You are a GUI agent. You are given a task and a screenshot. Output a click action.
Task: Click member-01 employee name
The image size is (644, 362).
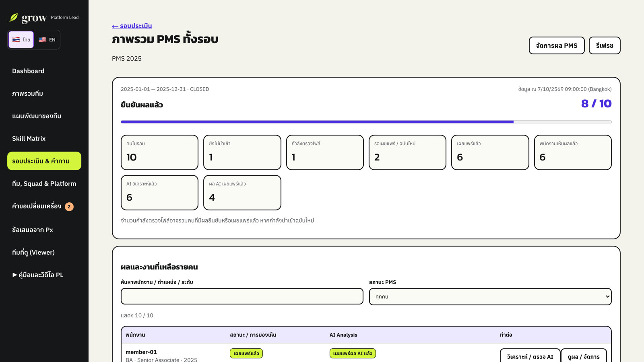pyautogui.click(x=141, y=352)
